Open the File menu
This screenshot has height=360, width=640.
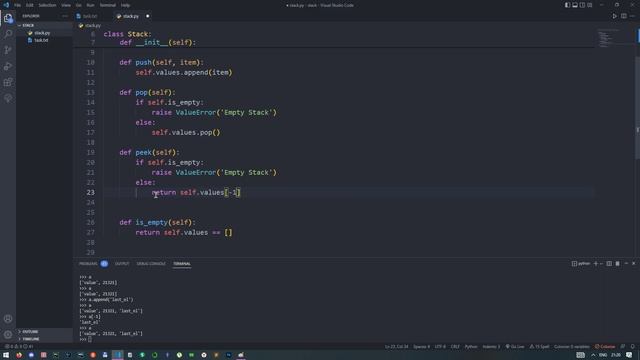(18, 5)
